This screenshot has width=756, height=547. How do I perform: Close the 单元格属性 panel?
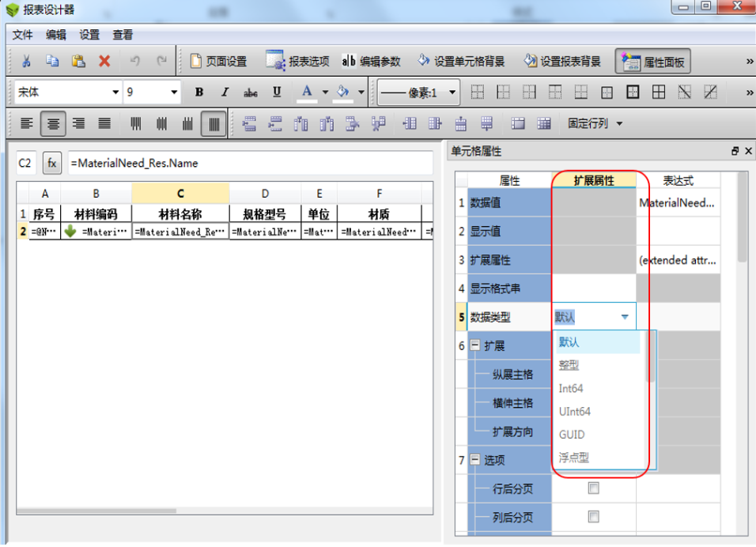748,151
